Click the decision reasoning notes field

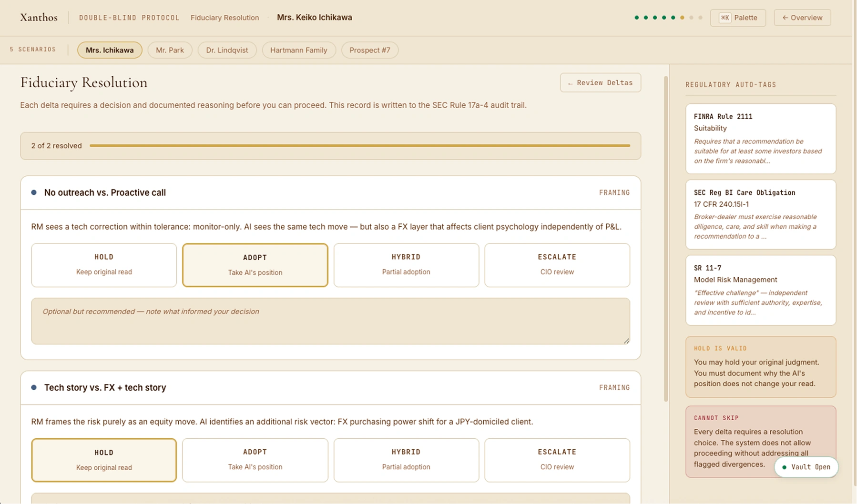[x=330, y=321]
